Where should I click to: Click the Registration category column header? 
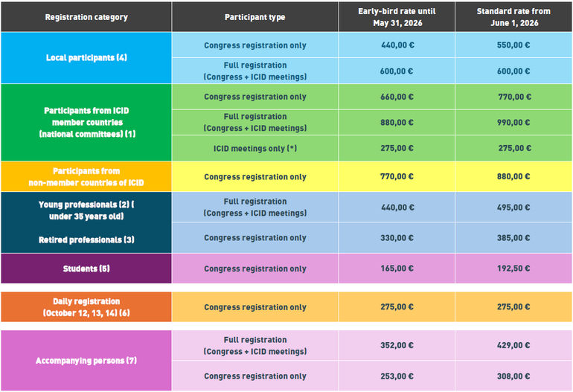click(x=86, y=17)
